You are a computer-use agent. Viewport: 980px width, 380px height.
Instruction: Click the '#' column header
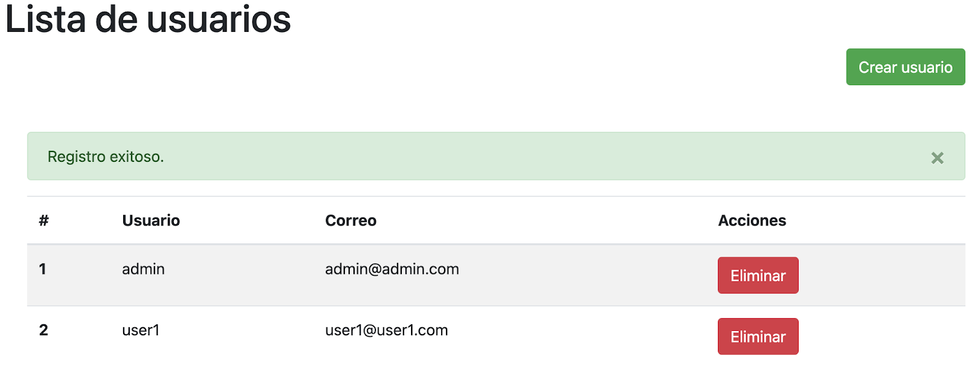click(x=43, y=221)
